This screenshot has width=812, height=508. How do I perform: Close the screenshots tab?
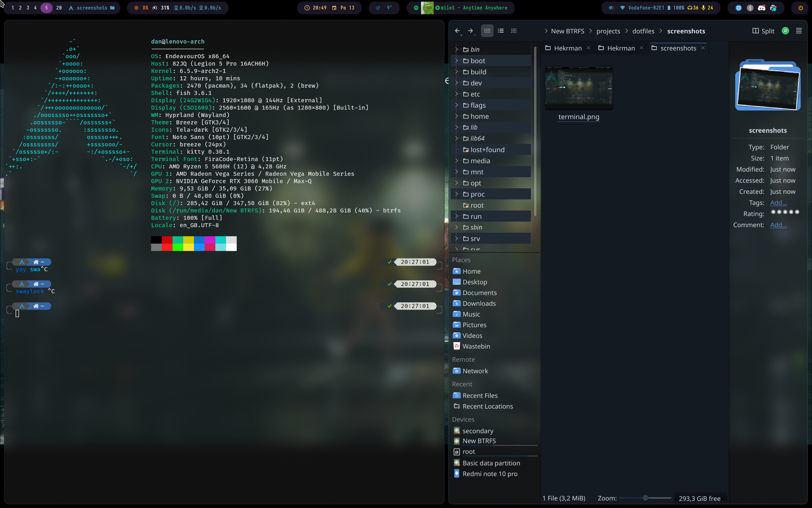click(703, 48)
